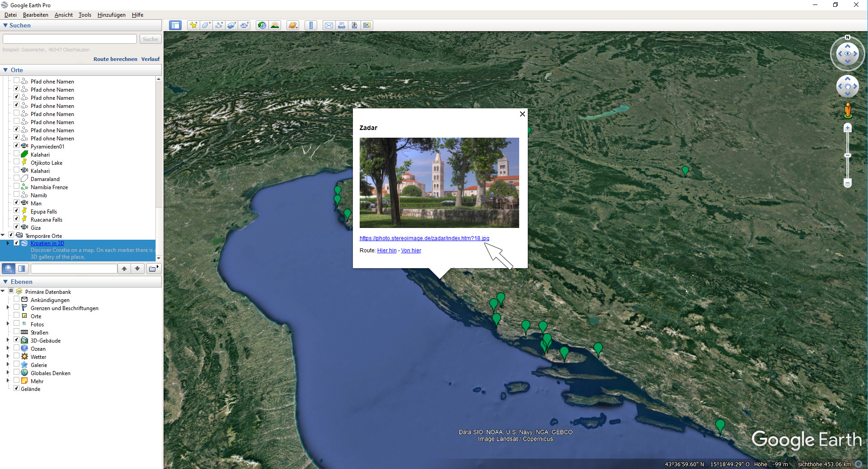Viewport: 868px width, 469px height.
Task: Zoom in with the plus button
Action: (848, 128)
